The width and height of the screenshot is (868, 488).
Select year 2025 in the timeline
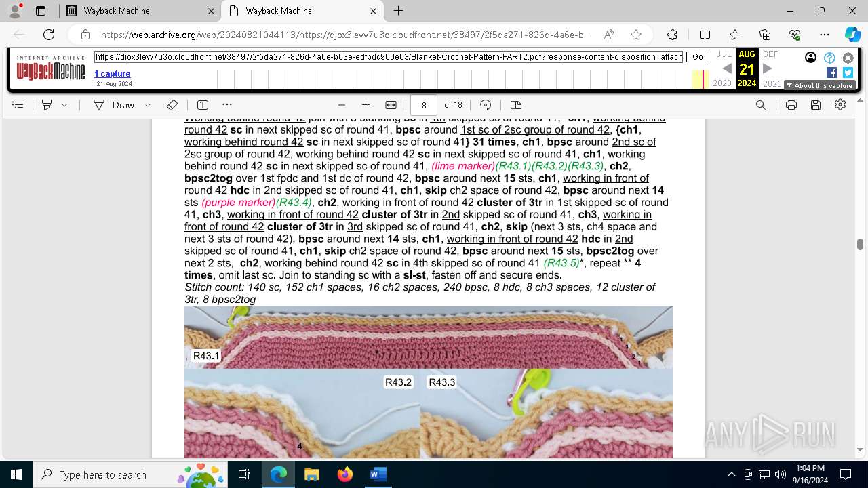point(772,84)
